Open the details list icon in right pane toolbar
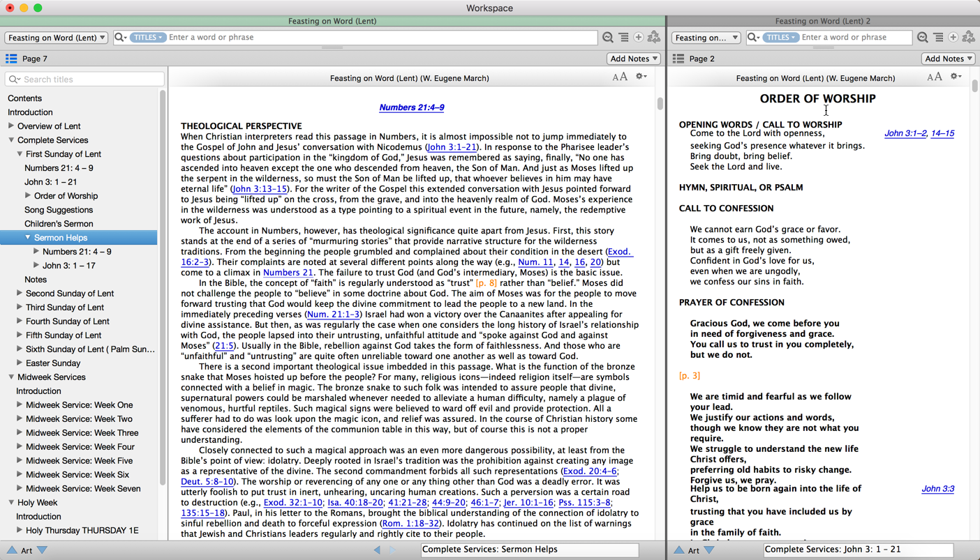 (938, 38)
